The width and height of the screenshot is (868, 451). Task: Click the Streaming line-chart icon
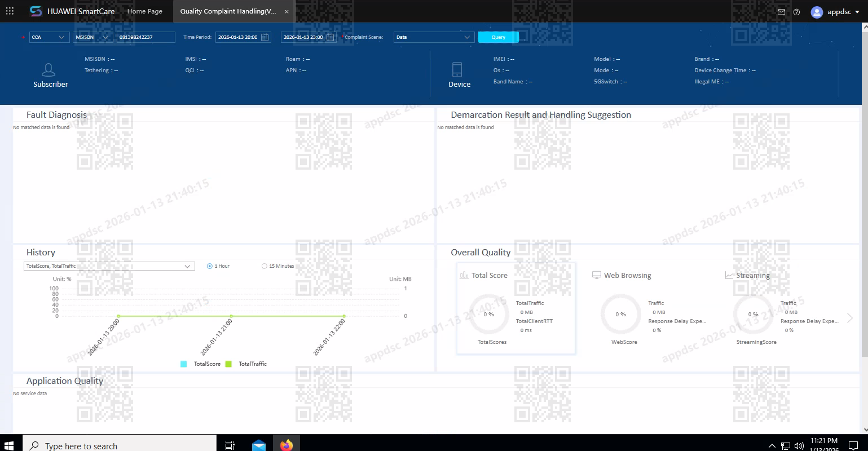(729, 275)
